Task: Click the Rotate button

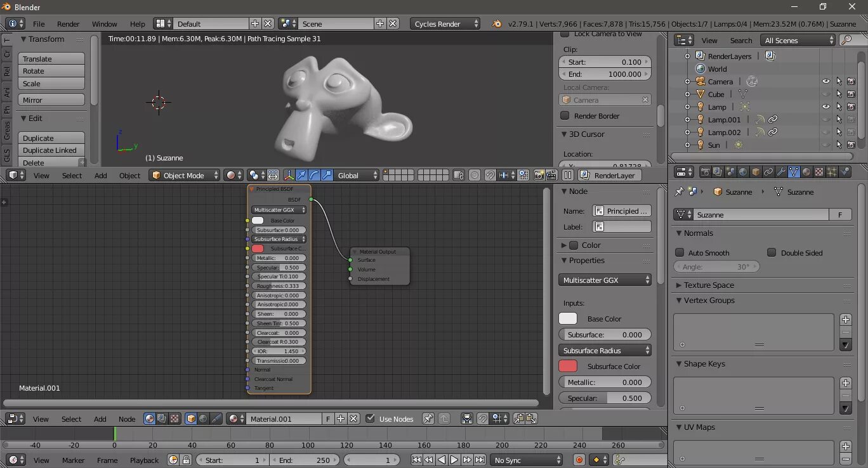Action: point(51,71)
